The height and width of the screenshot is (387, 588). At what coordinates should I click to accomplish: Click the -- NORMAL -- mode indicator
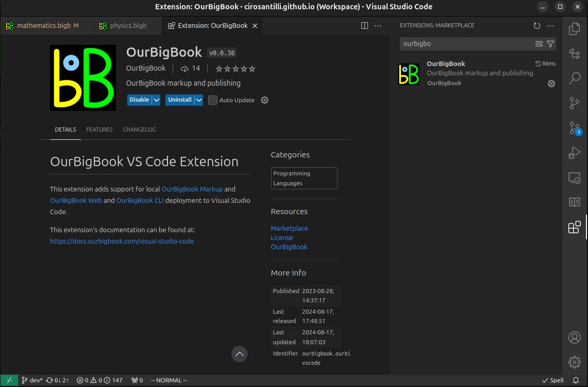click(169, 380)
